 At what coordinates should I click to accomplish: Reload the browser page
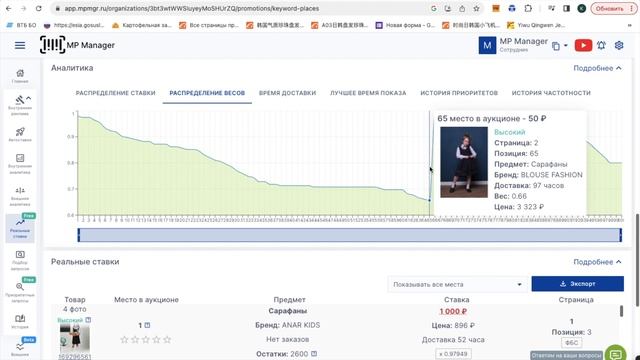(x=38, y=8)
